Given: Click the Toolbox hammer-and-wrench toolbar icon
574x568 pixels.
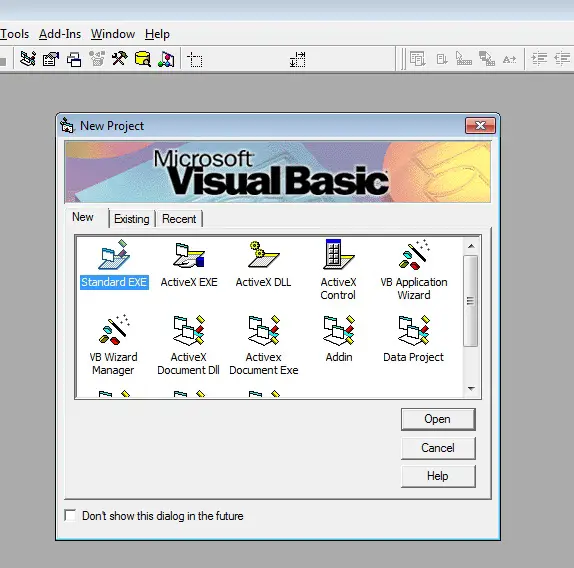Looking at the screenshot, I should (119, 59).
